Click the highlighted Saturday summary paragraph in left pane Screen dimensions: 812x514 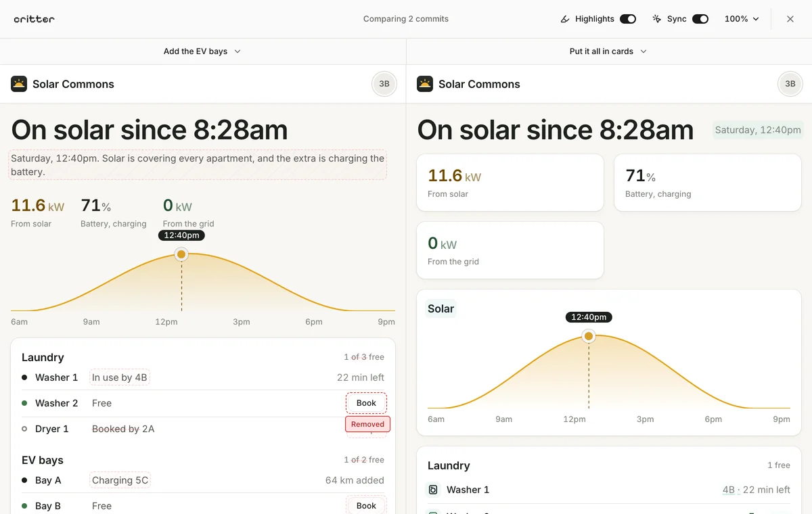[x=198, y=165]
